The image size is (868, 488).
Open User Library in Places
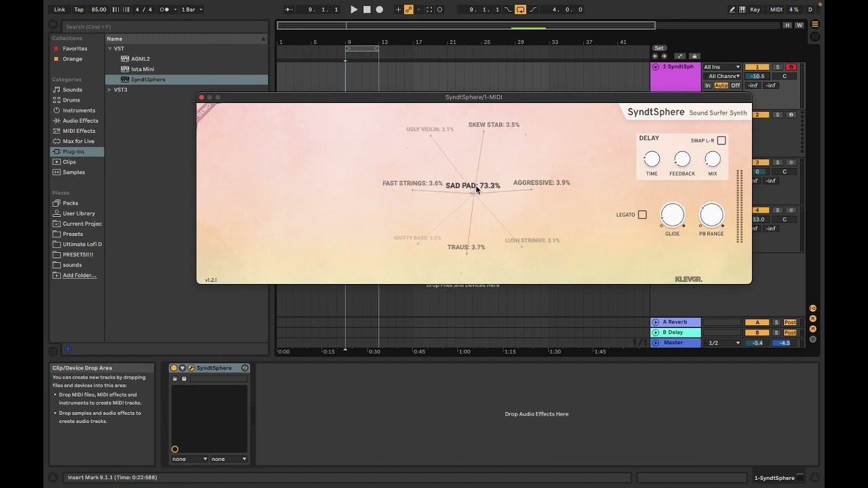click(x=79, y=213)
